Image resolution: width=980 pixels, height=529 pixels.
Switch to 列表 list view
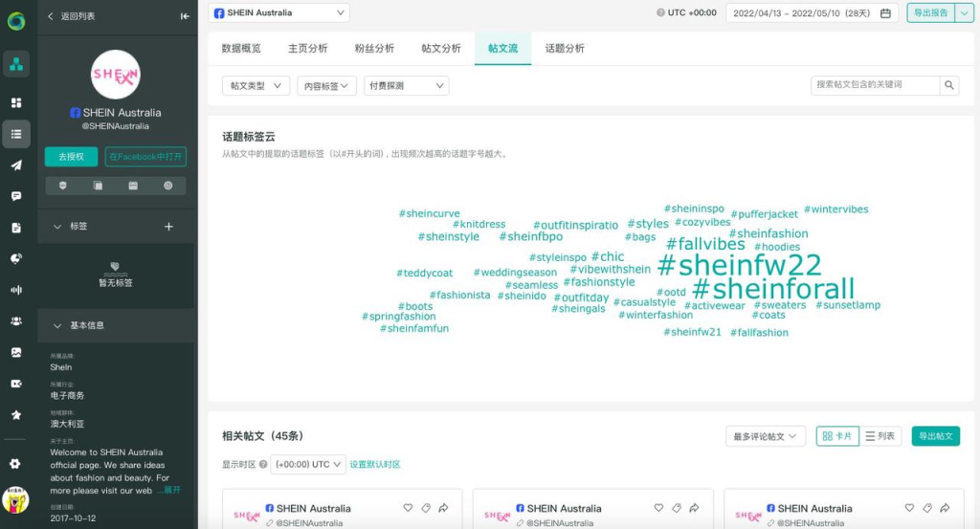[x=880, y=436]
